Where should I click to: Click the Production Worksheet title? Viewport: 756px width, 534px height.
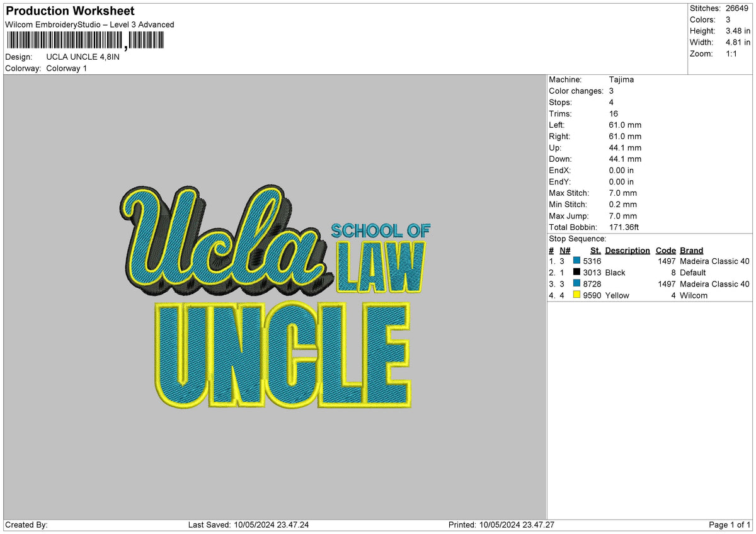tap(69, 11)
